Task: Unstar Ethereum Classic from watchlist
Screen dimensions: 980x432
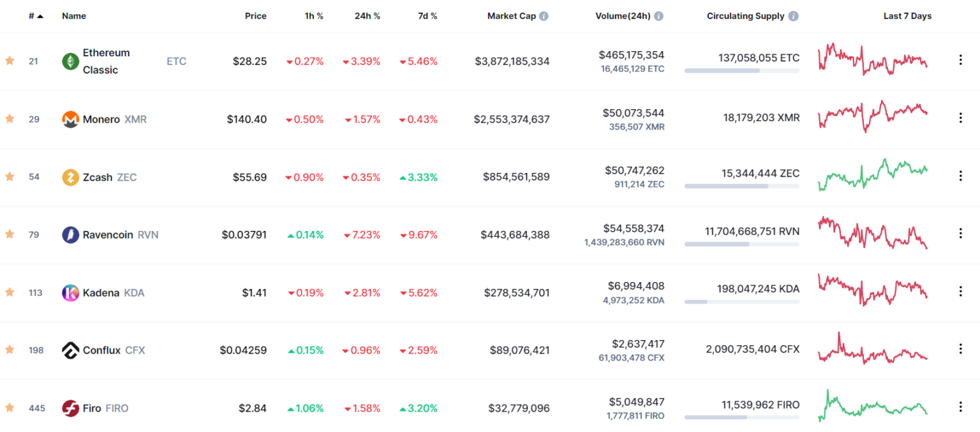Action: 10,61
